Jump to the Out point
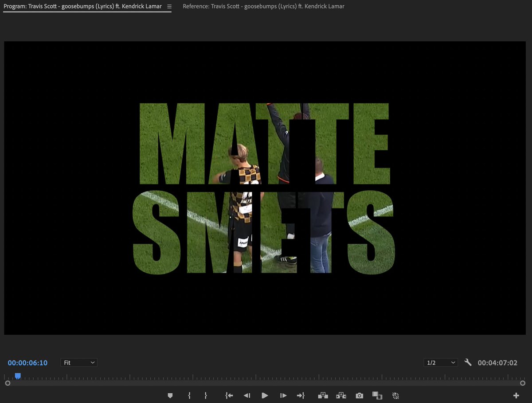 (x=301, y=395)
